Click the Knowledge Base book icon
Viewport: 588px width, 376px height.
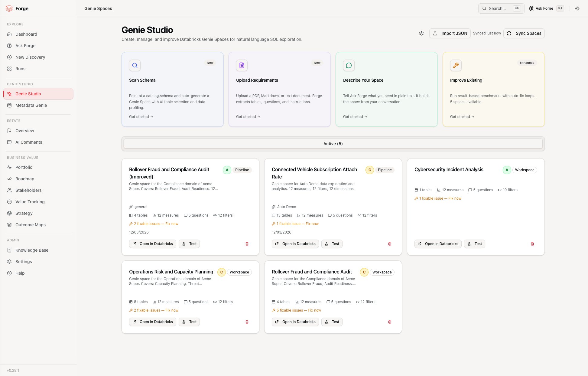[9, 250]
